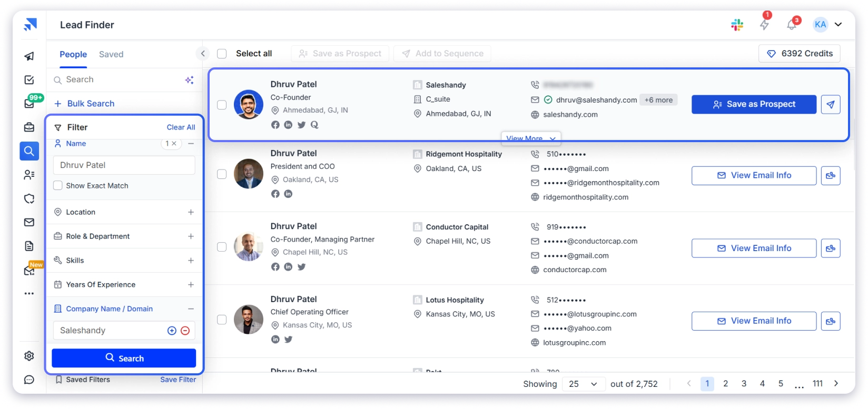
Task: Open the sidebar icon marked New
Action: click(x=29, y=270)
